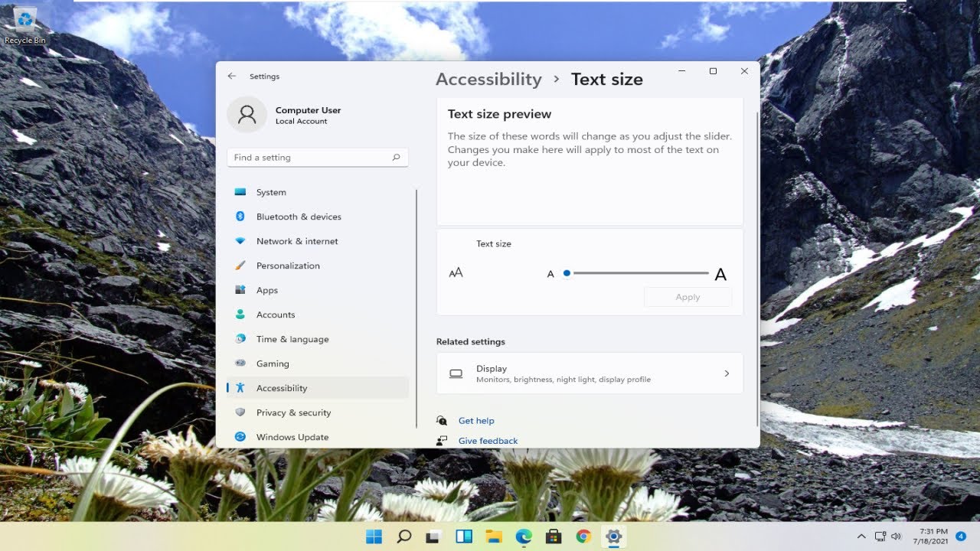Open the Get help link
The height and width of the screenshot is (551, 980).
[475, 421]
